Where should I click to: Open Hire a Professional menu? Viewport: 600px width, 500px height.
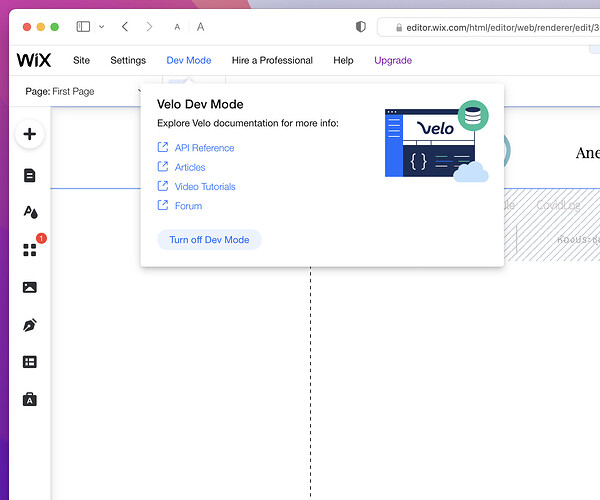click(x=272, y=60)
